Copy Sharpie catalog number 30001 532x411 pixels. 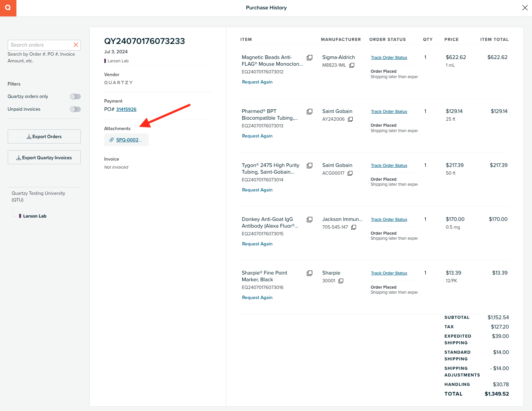click(x=341, y=281)
